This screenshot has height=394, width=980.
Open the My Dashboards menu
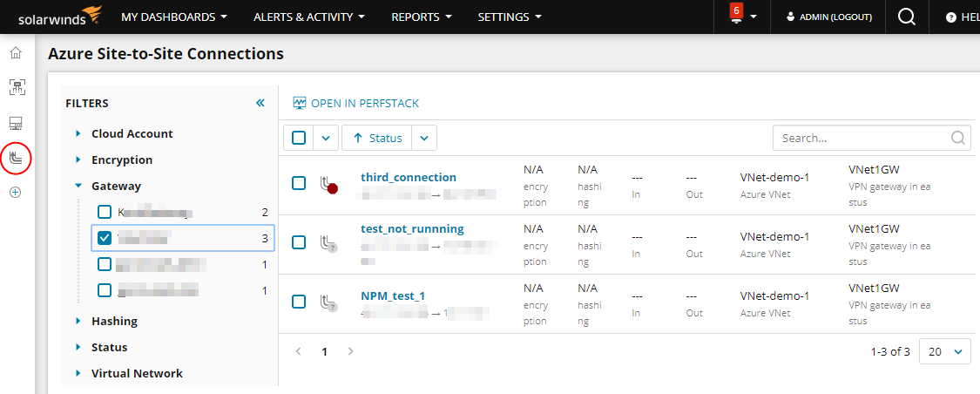pyautogui.click(x=174, y=17)
